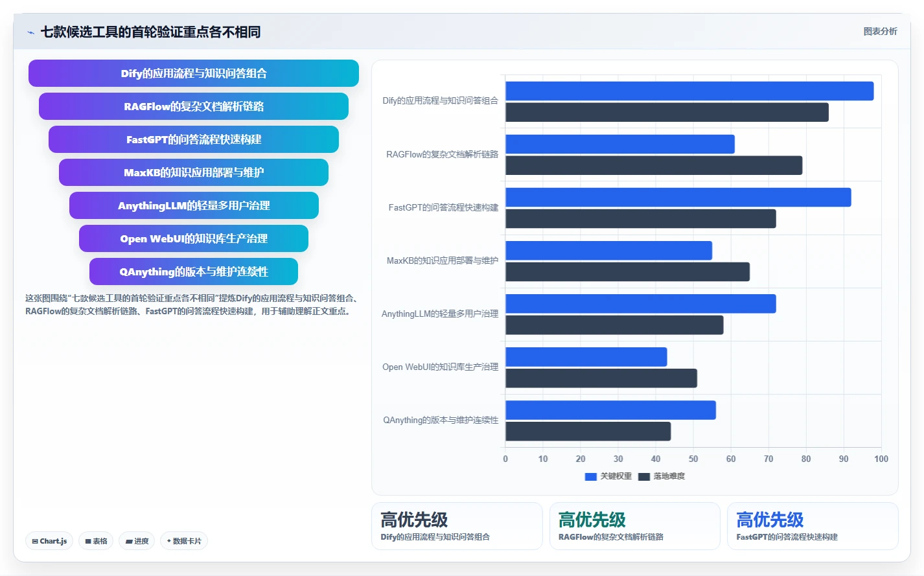Click the small icon before the slide title
The image size is (924, 576).
[30, 32]
